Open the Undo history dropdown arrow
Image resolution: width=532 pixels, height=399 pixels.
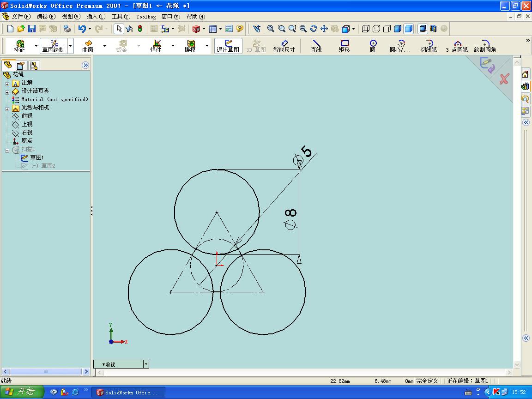click(x=90, y=29)
